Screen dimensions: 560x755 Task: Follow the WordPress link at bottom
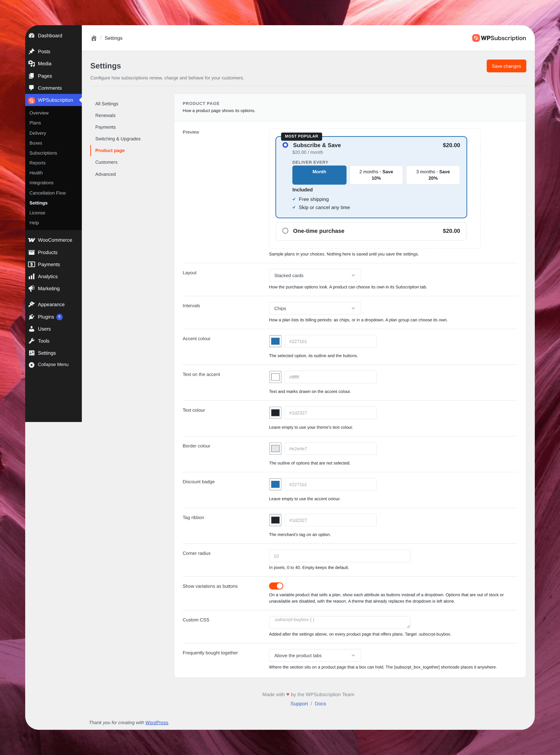click(157, 723)
